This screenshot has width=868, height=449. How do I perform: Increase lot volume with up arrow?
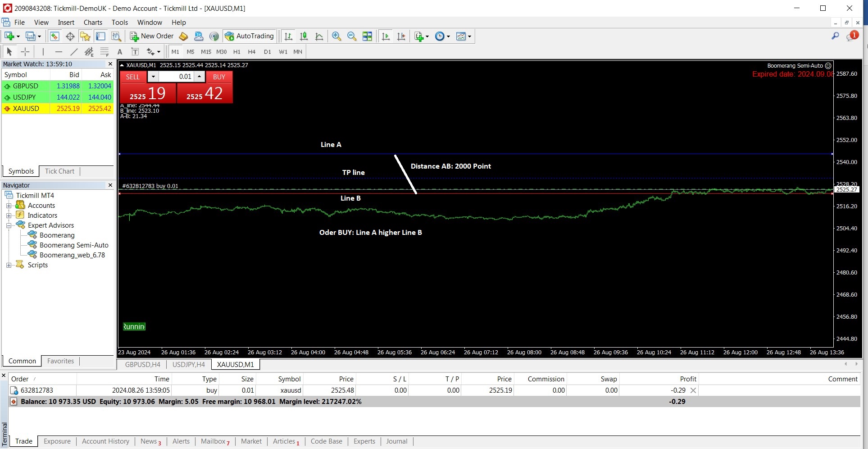(x=199, y=77)
